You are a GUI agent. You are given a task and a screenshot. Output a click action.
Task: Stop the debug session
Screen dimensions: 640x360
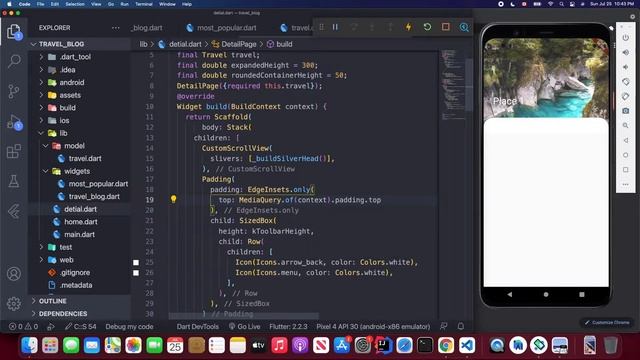(445, 27)
